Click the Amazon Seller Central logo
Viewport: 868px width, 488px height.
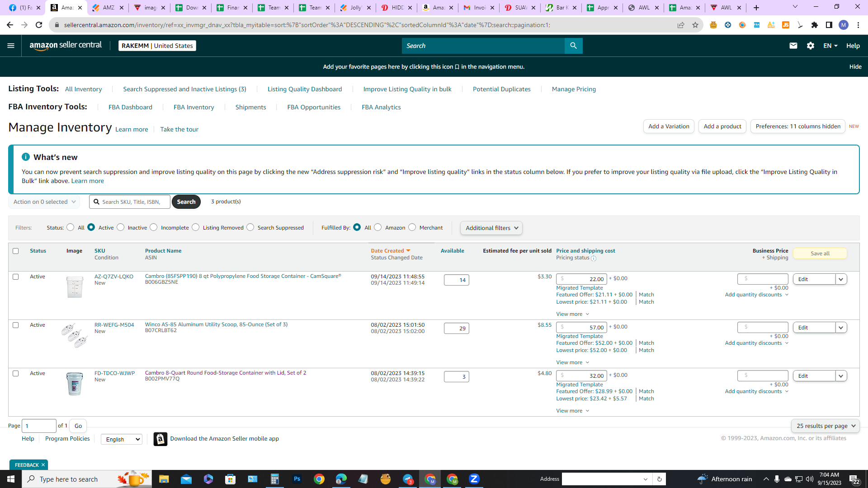point(66,46)
